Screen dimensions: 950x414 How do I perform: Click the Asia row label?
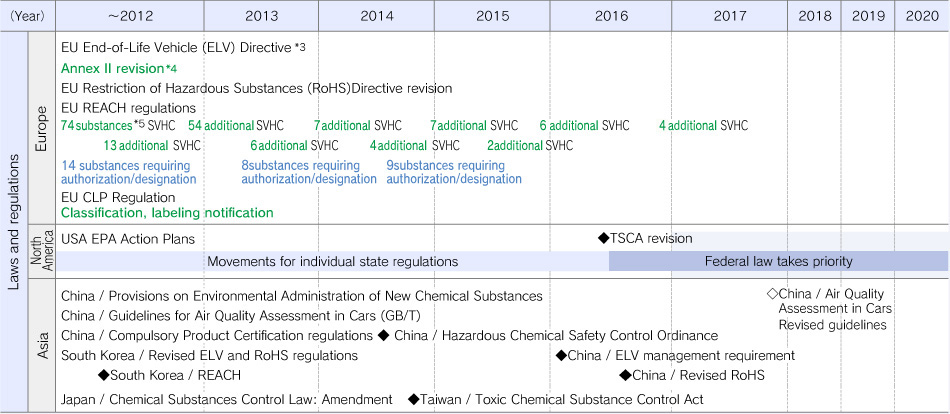click(x=41, y=345)
